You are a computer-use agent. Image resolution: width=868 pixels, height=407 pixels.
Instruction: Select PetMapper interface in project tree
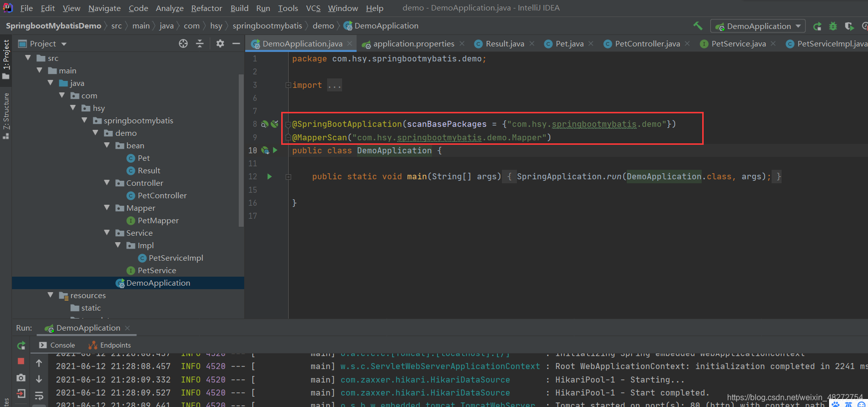[x=158, y=220]
